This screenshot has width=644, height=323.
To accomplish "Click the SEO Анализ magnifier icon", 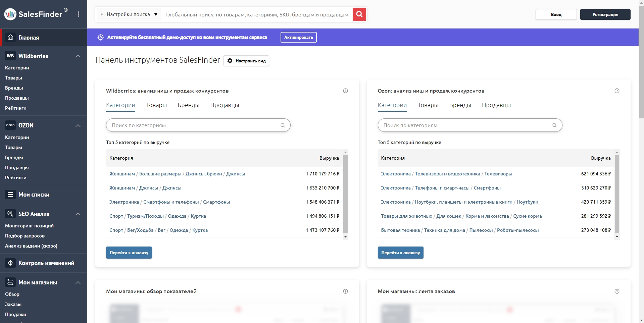I will [10, 214].
